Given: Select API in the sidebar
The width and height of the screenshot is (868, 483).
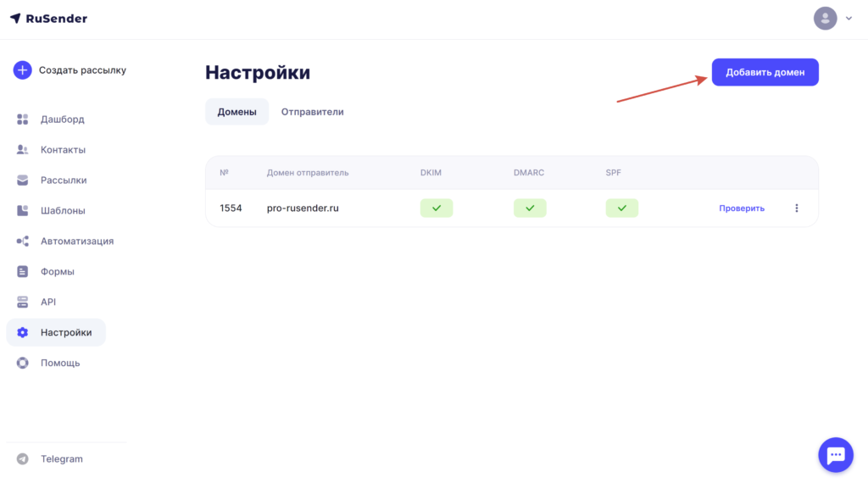Looking at the screenshot, I should 48,302.
